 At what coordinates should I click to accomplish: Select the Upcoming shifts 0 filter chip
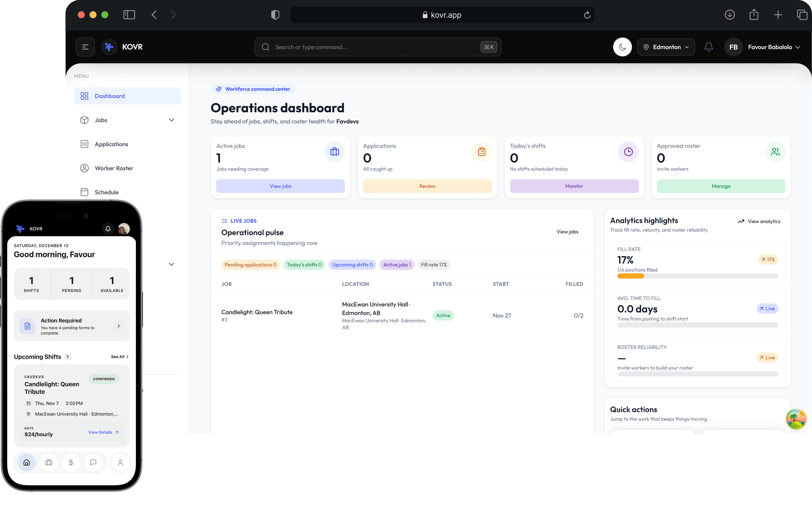[352, 265]
